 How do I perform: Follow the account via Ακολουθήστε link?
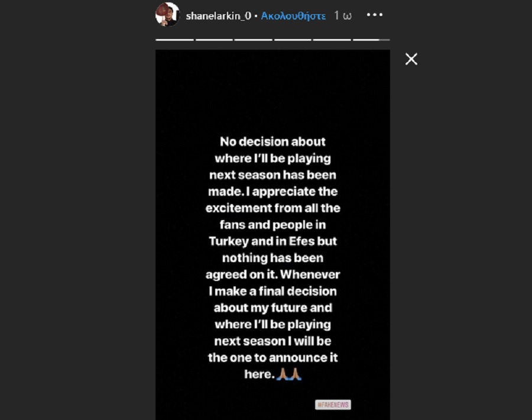coord(293,16)
